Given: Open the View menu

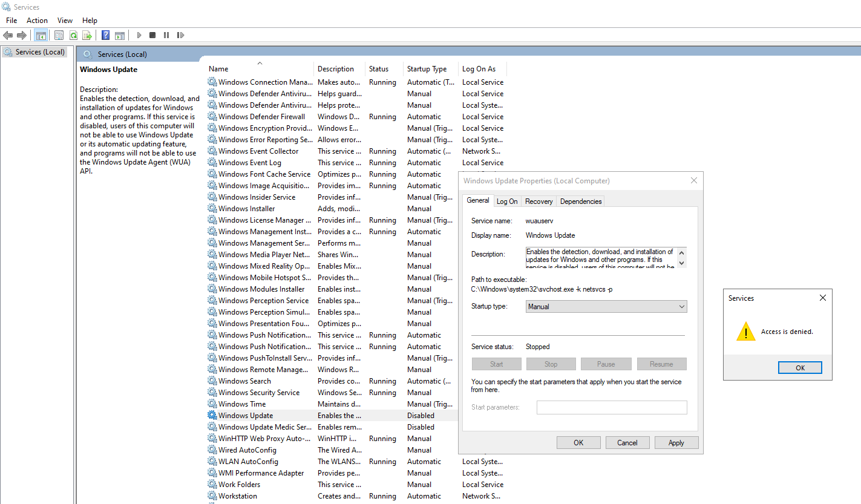Looking at the screenshot, I should click(x=65, y=21).
